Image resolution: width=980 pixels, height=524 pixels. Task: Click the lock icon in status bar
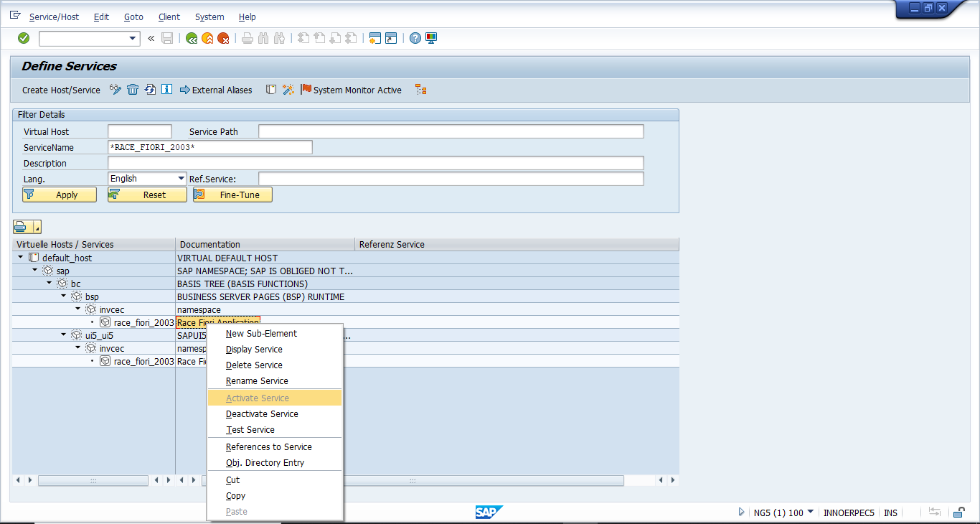pos(958,512)
